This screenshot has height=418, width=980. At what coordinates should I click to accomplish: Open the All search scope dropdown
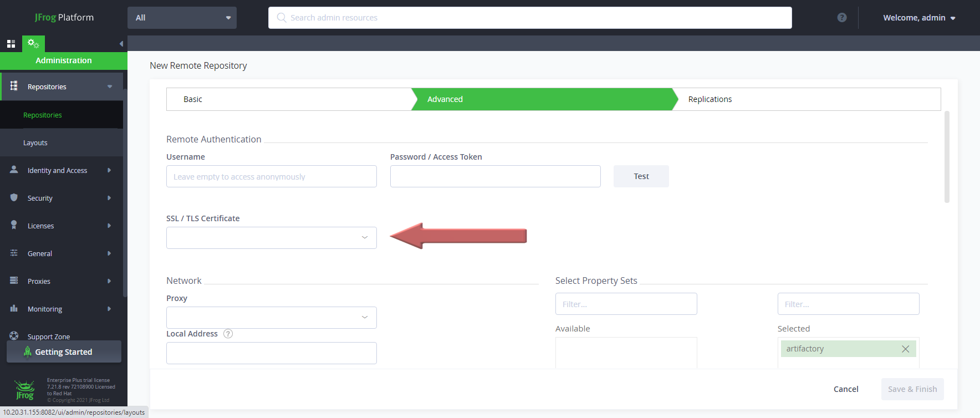click(x=182, y=18)
